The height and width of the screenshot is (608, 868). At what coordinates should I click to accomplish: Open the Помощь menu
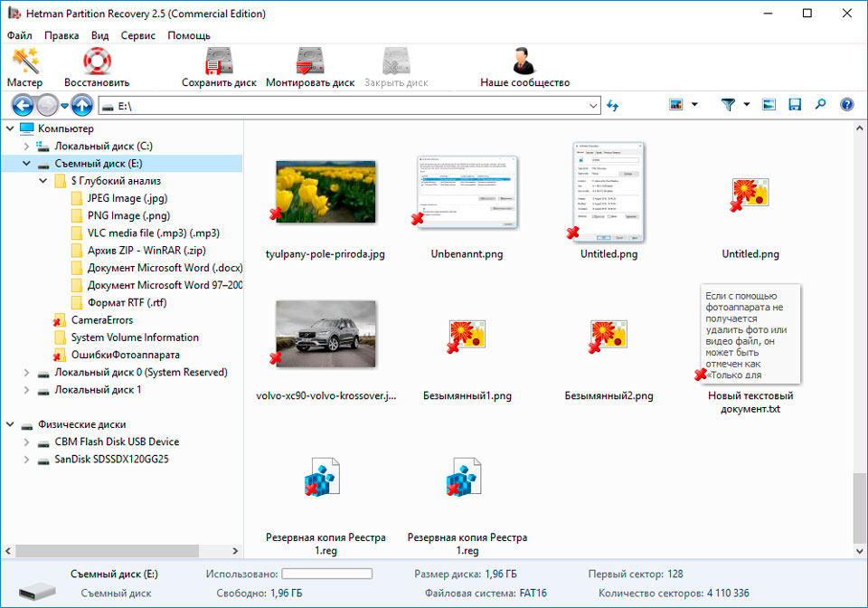(x=189, y=35)
